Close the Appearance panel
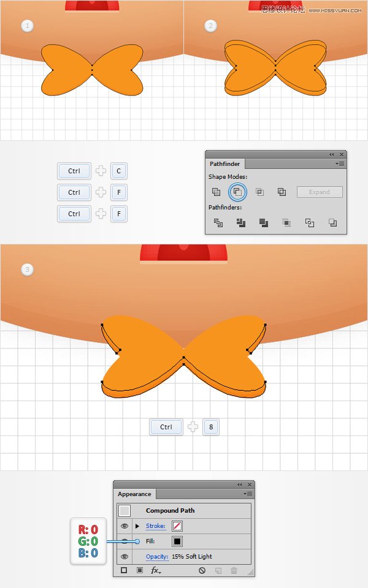The width and height of the screenshot is (368, 588). [x=250, y=485]
